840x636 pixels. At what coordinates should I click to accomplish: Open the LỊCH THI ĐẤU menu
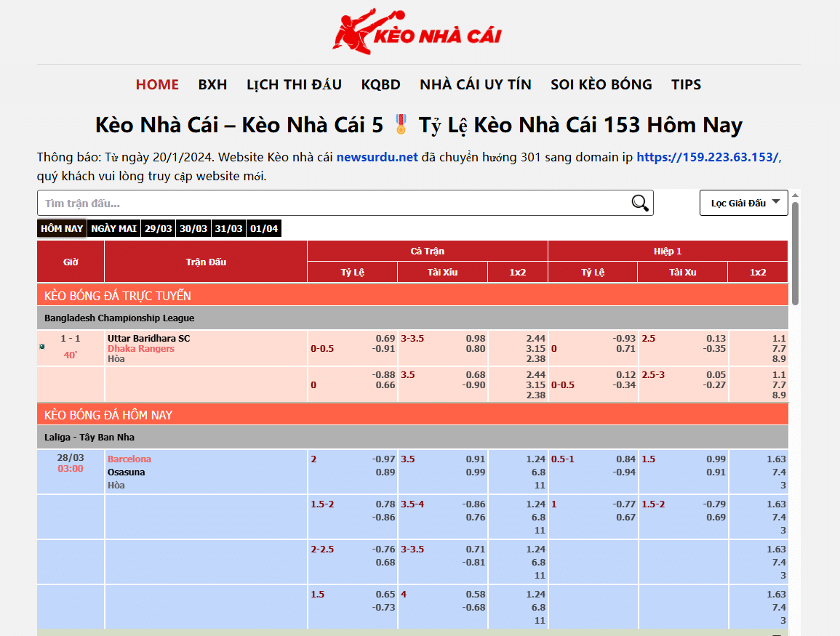pos(294,84)
